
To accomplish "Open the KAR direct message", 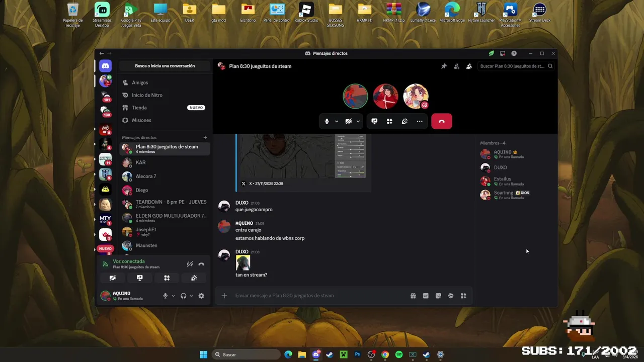I will (x=165, y=162).
